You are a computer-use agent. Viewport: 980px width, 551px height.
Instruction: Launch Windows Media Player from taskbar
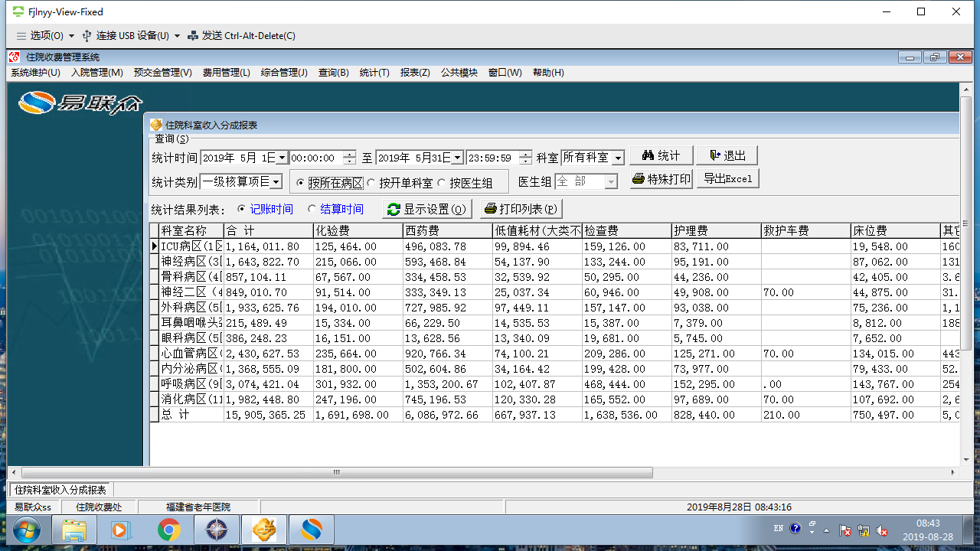pos(120,529)
